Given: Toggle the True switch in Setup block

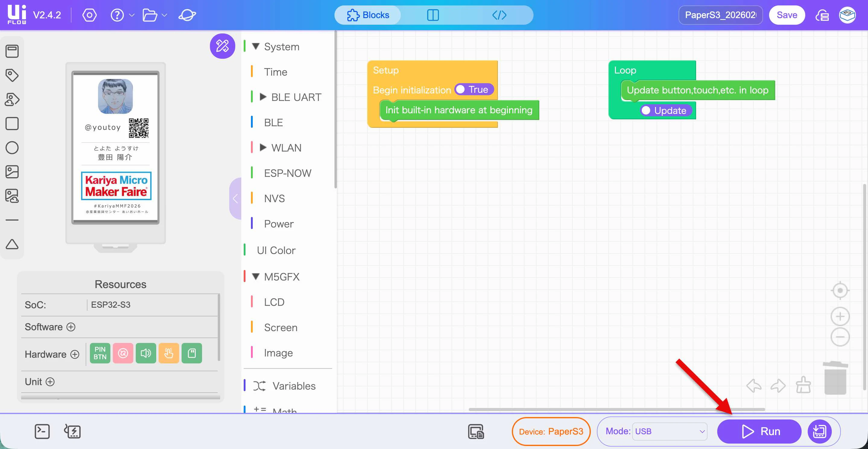Looking at the screenshot, I should [x=474, y=89].
